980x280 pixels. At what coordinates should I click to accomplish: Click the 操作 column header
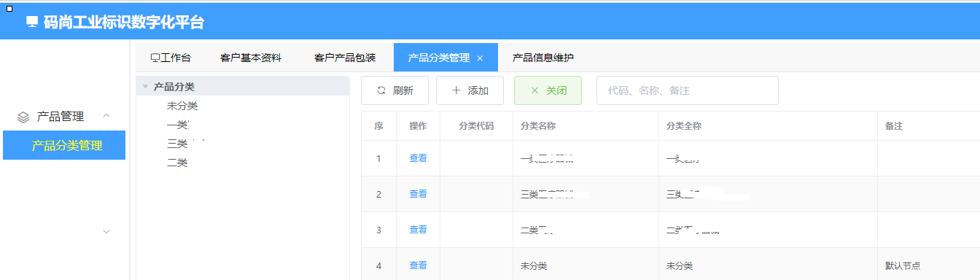click(x=418, y=126)
